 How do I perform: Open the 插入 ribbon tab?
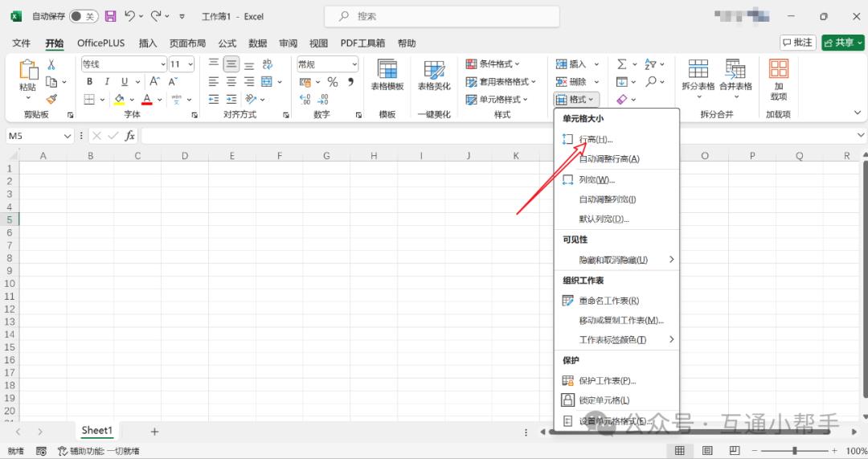click(x=147, y=43)
